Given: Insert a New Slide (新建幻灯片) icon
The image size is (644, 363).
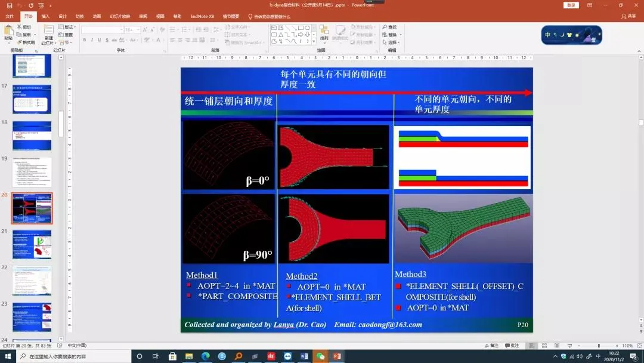Looking at the screenshot, I should (48, 33).
